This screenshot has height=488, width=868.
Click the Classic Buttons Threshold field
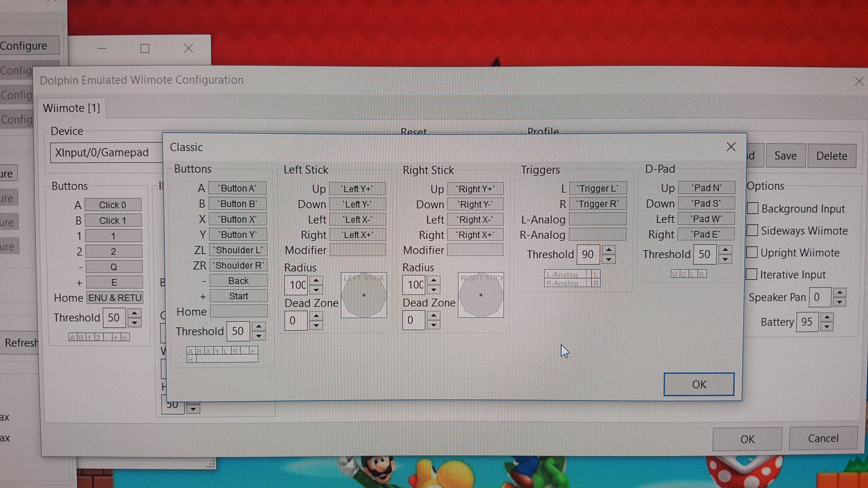238,331
